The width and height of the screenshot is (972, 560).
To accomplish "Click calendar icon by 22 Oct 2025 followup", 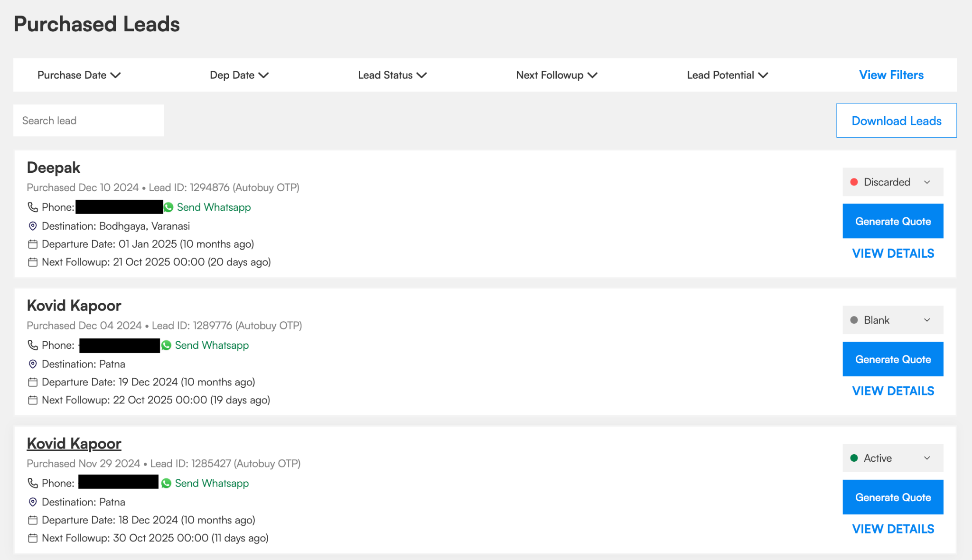I will (x=33, y=400).
